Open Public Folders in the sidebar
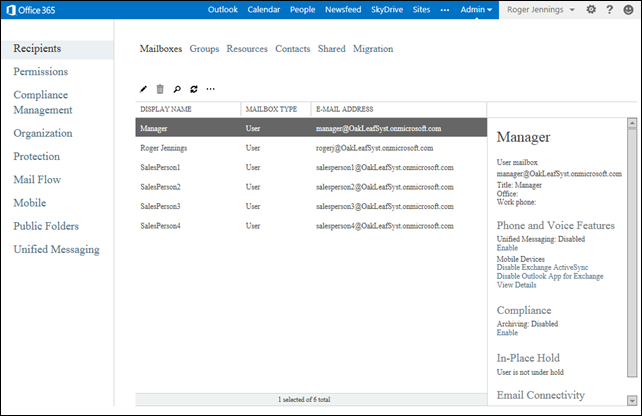This screenshot has width=642, height=416. [x=46, y=226]
